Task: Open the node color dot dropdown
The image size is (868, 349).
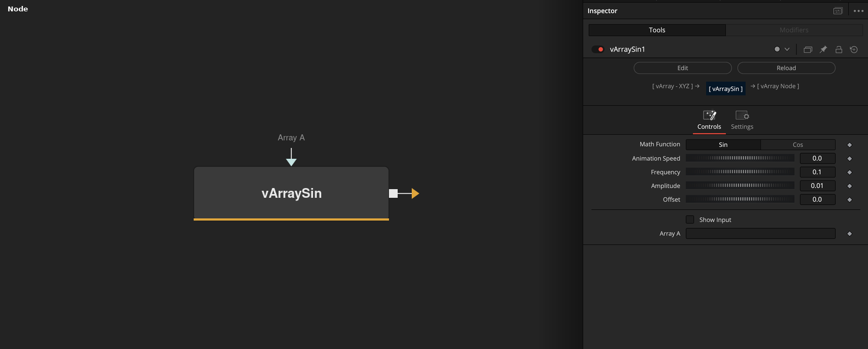Action: [782, 49]
